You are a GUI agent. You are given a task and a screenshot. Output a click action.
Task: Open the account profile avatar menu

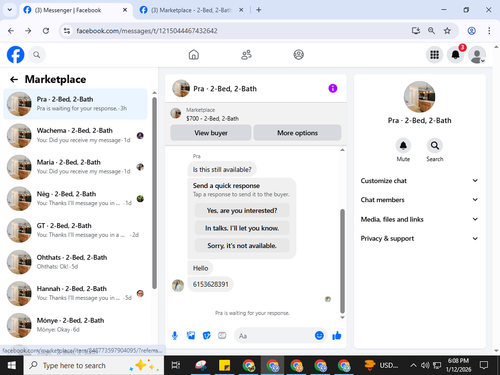477,55
